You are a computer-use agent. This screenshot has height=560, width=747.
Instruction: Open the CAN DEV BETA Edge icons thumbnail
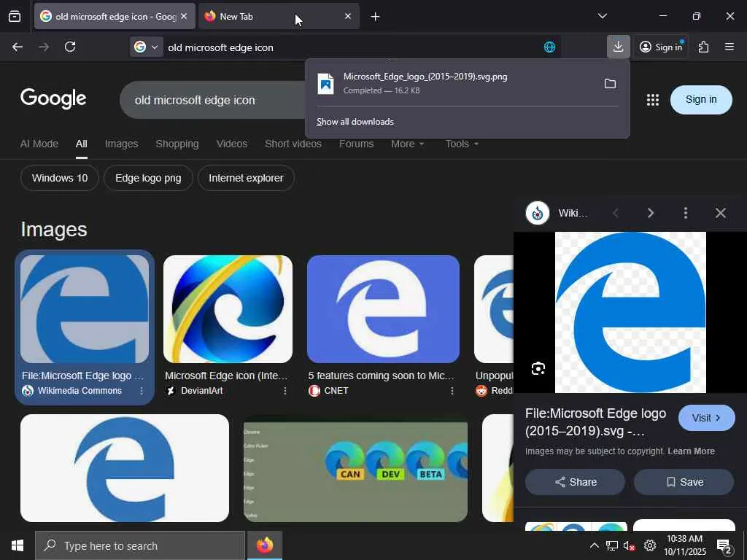(x=355, y=468)
